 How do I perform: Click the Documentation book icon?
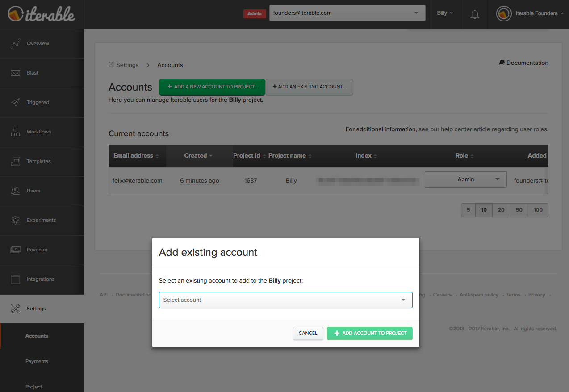[x=502, y=63]
